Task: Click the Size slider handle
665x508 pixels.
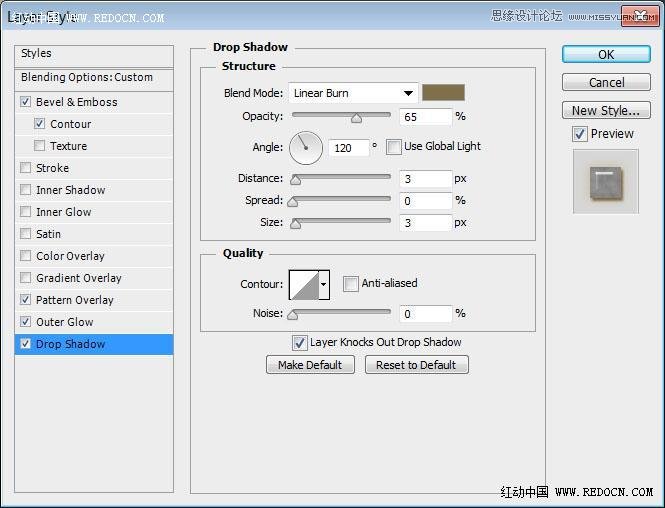Action: [x=296, y=224]
